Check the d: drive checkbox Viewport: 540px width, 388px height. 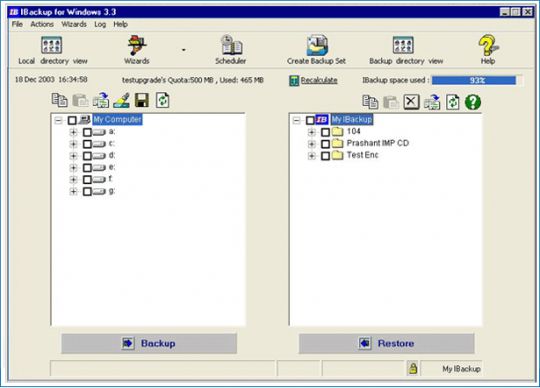(87, 156)
